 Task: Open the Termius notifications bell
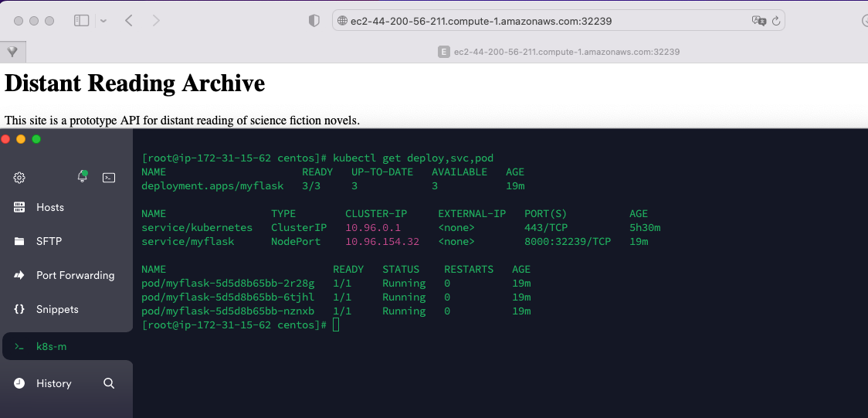83,177
